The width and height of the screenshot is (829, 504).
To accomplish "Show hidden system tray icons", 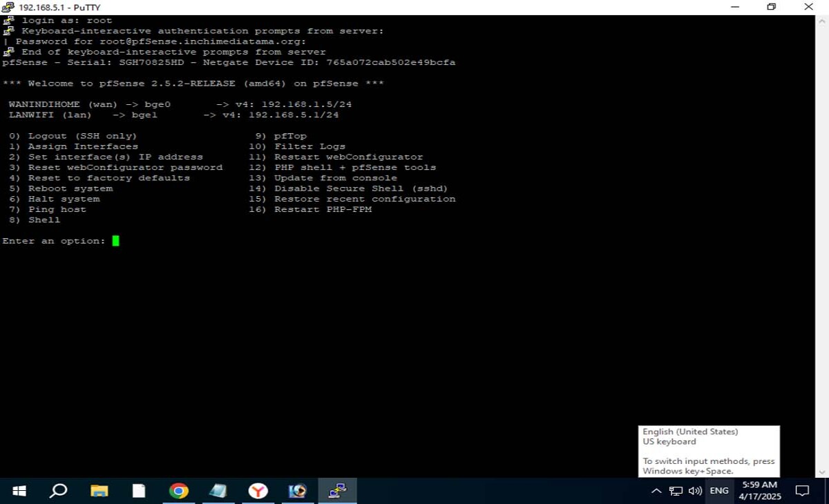I will (x=656, y=491).
